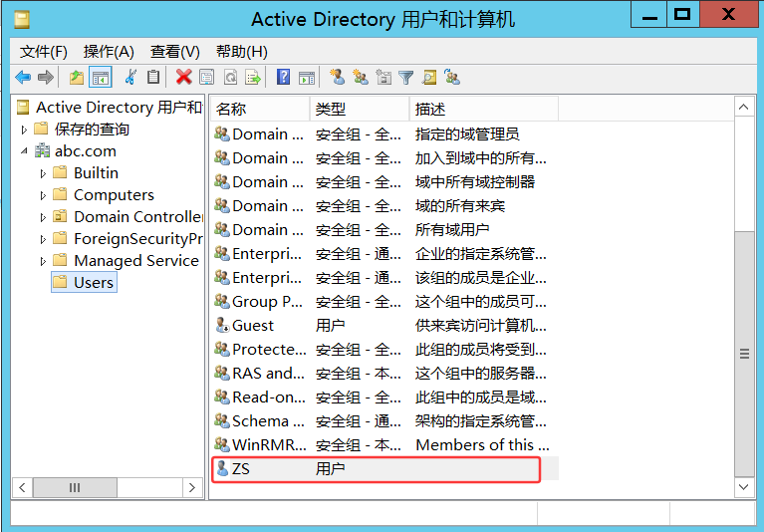Click the blue question mark Help icon

[x=283, y=77]
